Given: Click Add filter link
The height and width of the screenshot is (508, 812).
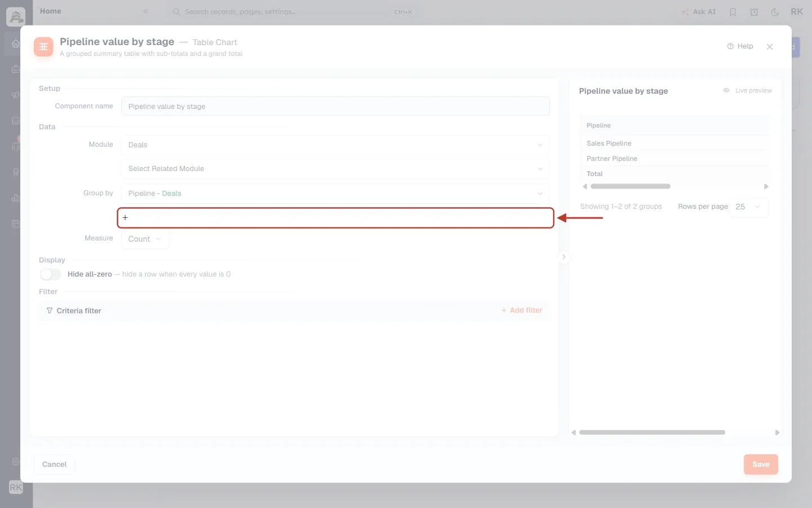Looking at the screenshot, I should tap(522, 310).
